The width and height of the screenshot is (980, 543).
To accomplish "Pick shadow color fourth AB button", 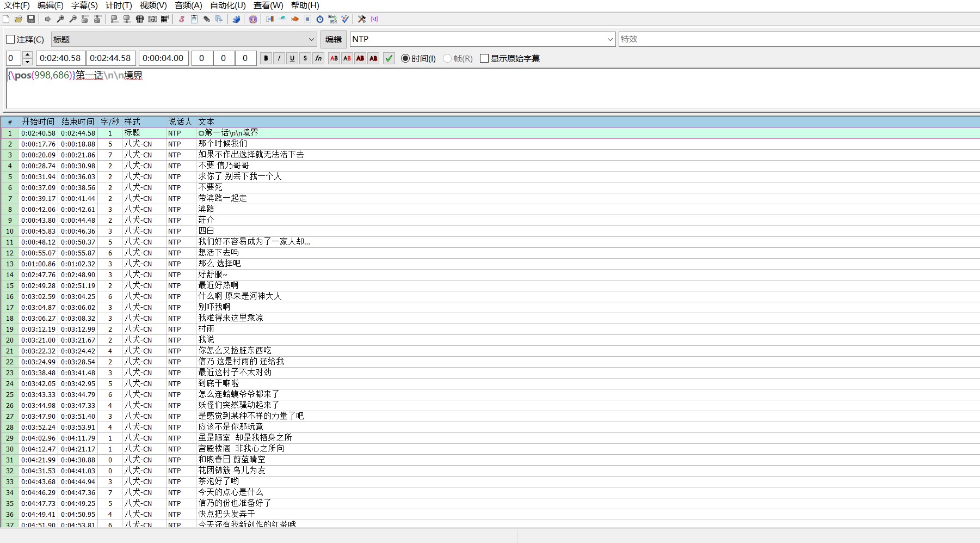I will (x=373, y=58).
